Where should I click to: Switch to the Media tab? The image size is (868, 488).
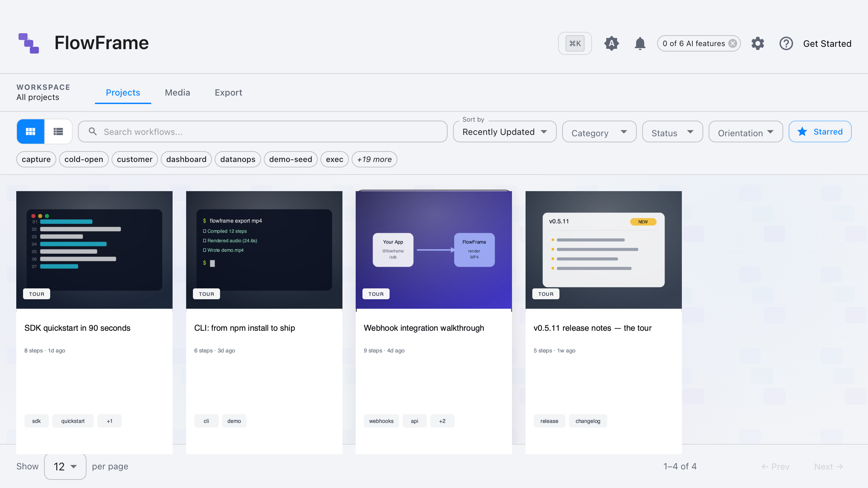(x=177, y=93)
